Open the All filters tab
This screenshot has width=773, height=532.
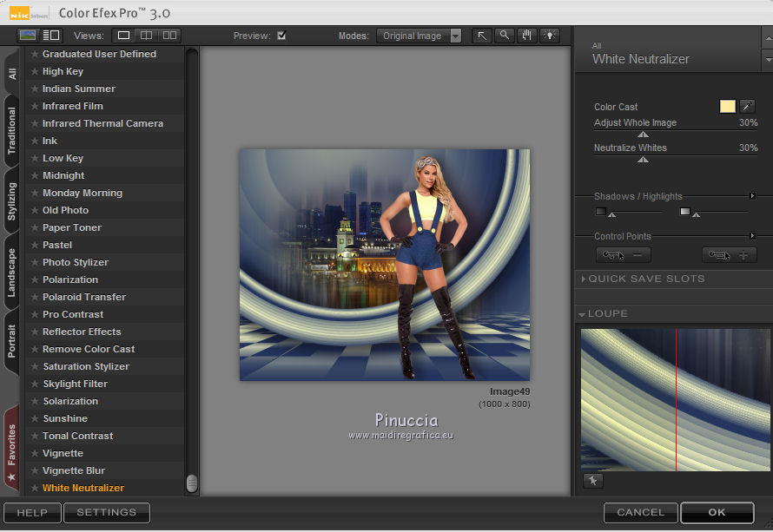[12, 73]
